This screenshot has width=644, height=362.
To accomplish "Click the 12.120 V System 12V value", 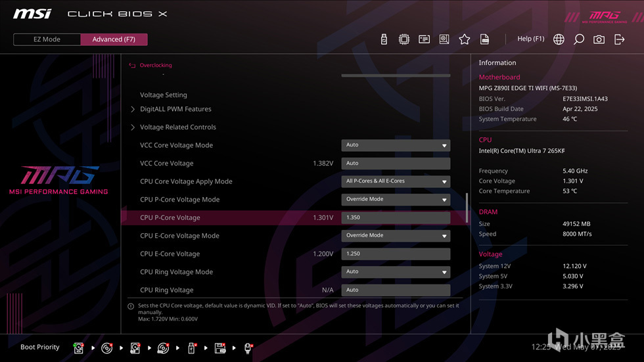I will coord(574,266).
